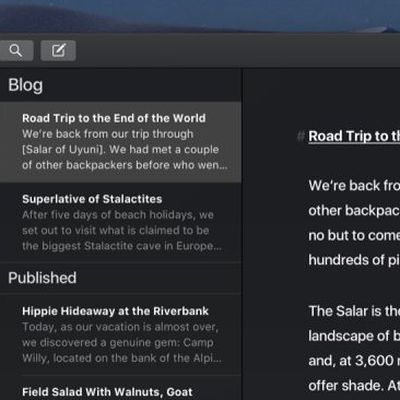Click the editor line starting 'other backpac'

[x=354, y=211]
